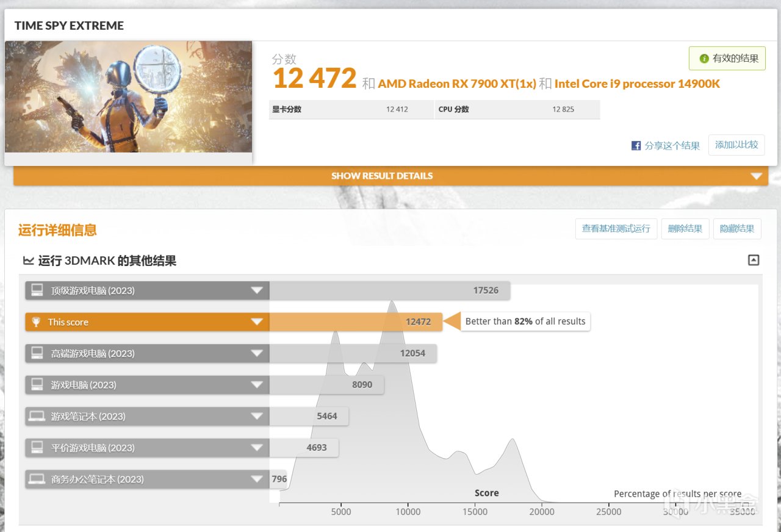Expand the 高端游戏电脑 (2023) row arrow

click(257, 353)
